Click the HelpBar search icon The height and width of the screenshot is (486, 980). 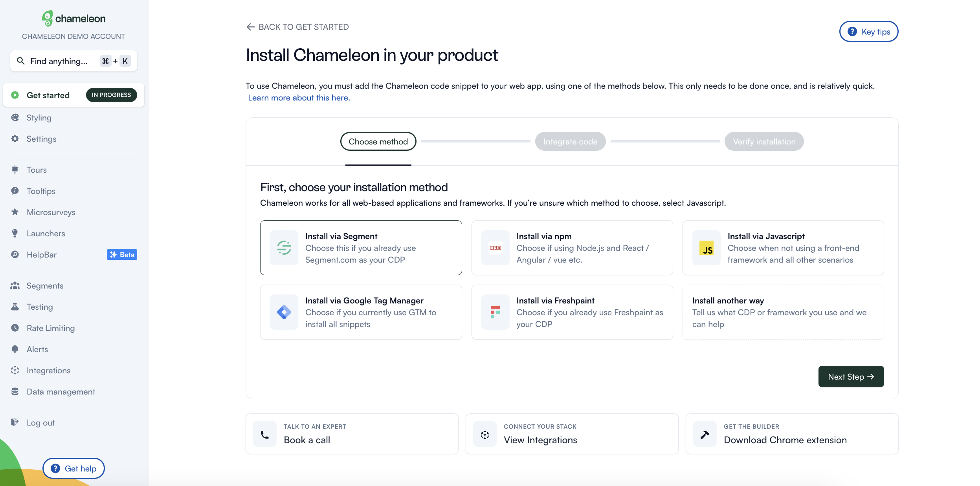coord(15,254)
